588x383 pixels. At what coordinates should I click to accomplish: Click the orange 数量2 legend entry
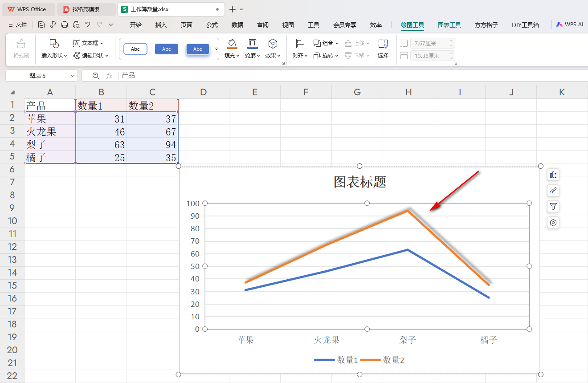pyautogui.click(x=382, y=360)
